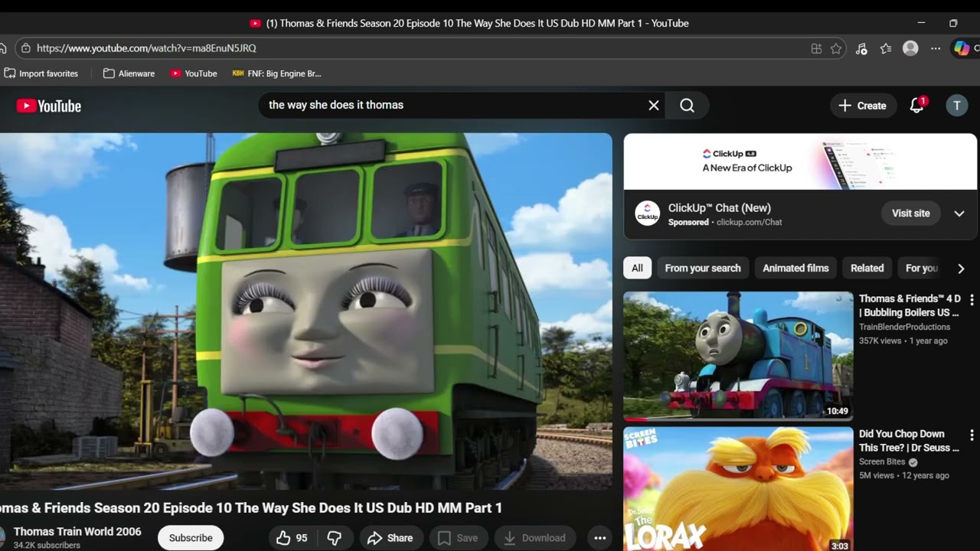This screenshot has height=551, width=980.
Task: Select the Related chip
Action: pos(867,268)
